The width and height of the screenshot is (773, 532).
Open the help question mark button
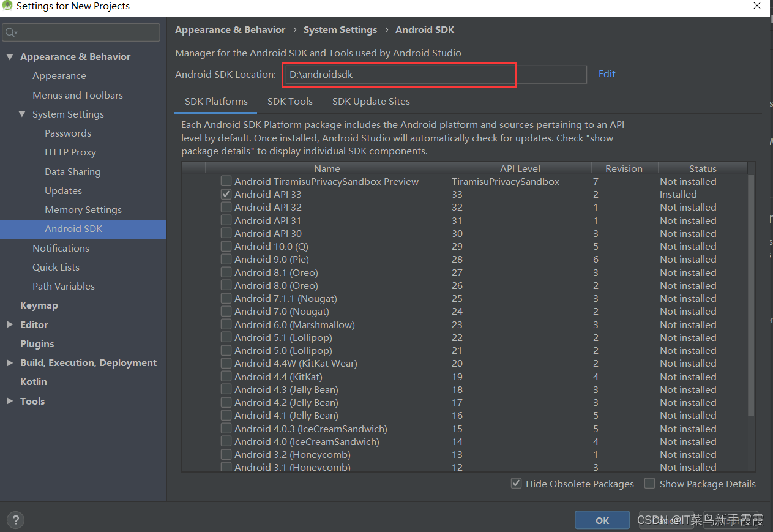pyautogui.click(x=16, y=520)
